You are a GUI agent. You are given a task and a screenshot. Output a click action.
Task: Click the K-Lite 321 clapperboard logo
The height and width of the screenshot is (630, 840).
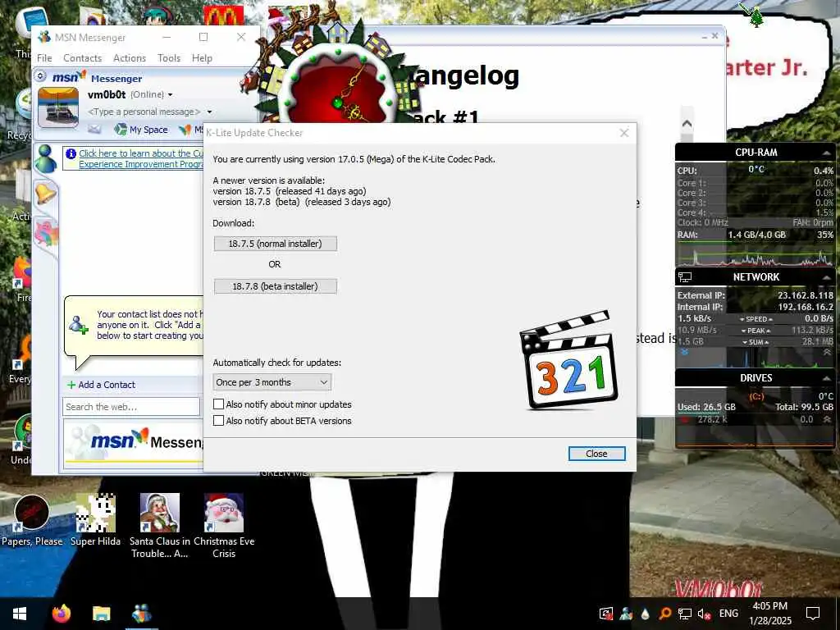(x=568, y=359)
